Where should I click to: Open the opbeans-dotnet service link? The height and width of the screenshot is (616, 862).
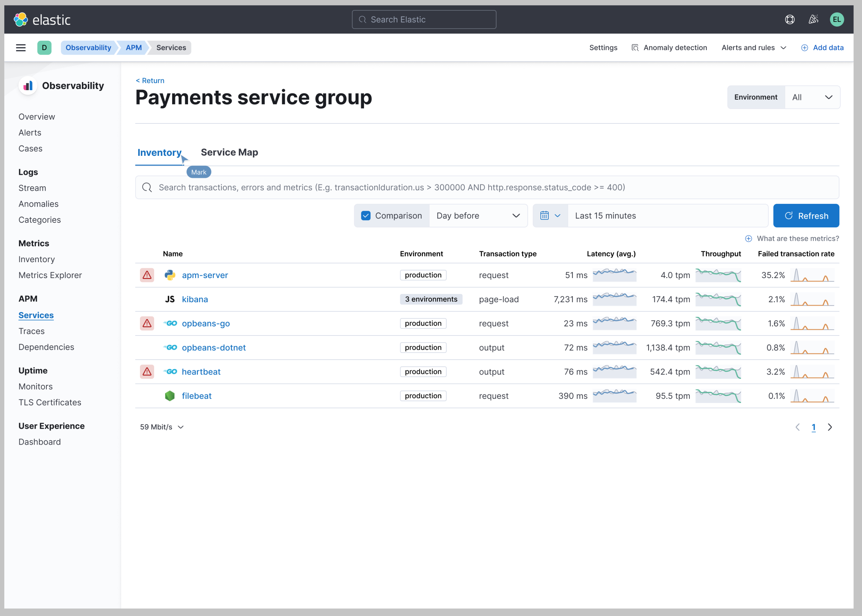coord(214,347)
